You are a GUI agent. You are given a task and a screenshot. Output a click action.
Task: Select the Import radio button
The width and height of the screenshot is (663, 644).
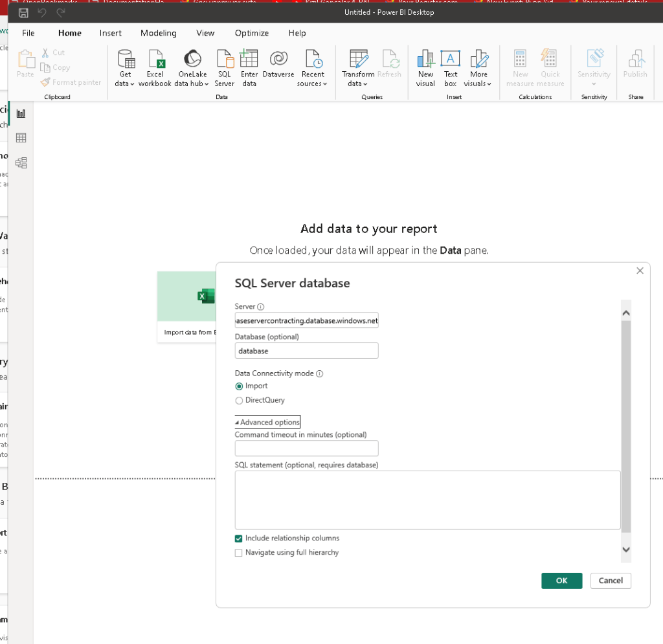[x=239, y=386]
